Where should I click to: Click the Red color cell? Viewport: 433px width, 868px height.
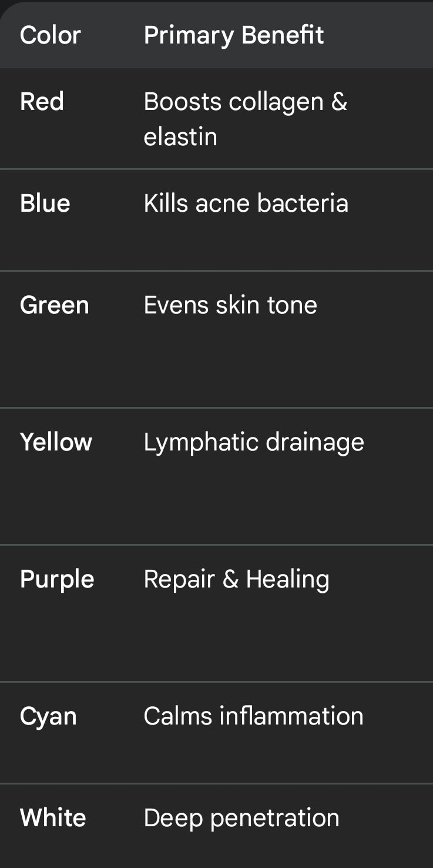tap(42, 102)
